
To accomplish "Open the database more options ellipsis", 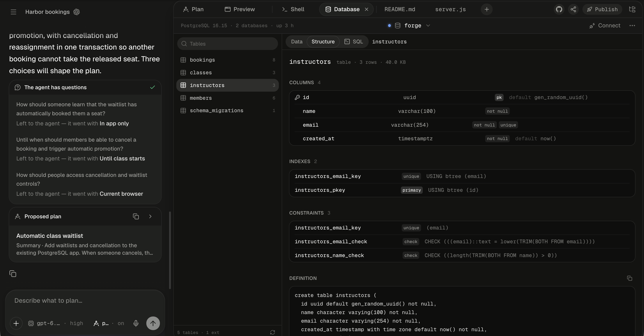I will [632, 25].
